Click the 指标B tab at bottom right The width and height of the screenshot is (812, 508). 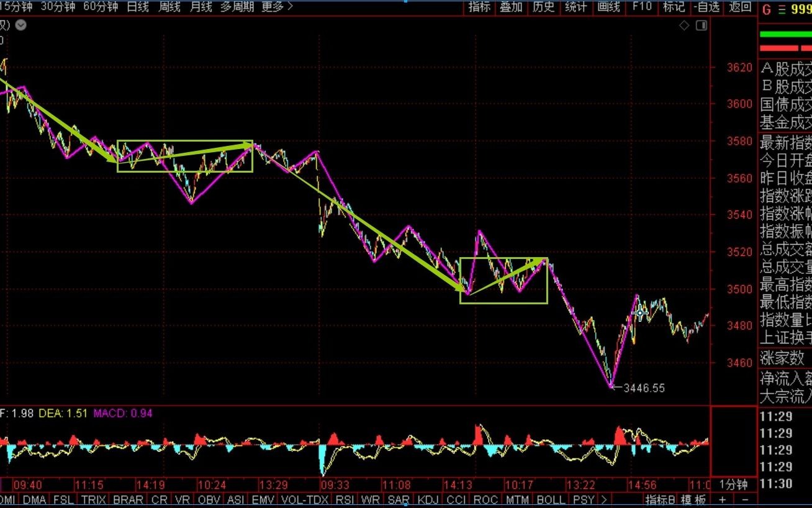pyautogui.click(x=660, y=499)
